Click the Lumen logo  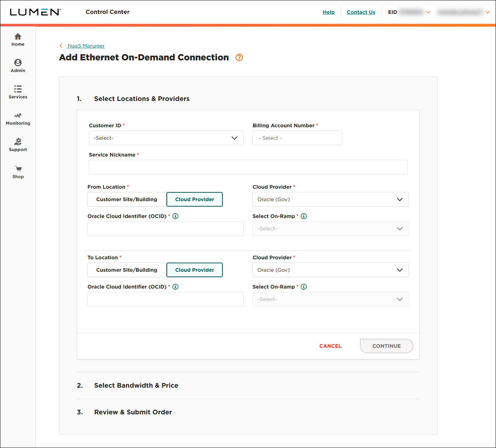tap(35, 12)
